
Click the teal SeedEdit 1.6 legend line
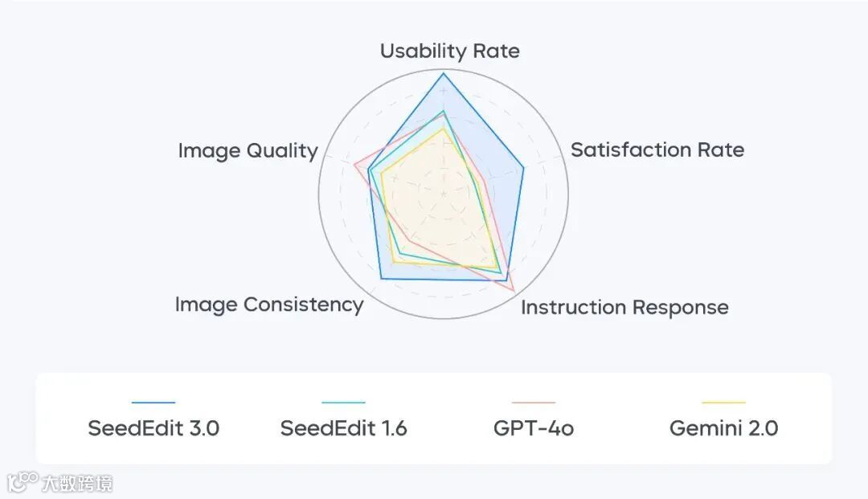coord(343,402)
